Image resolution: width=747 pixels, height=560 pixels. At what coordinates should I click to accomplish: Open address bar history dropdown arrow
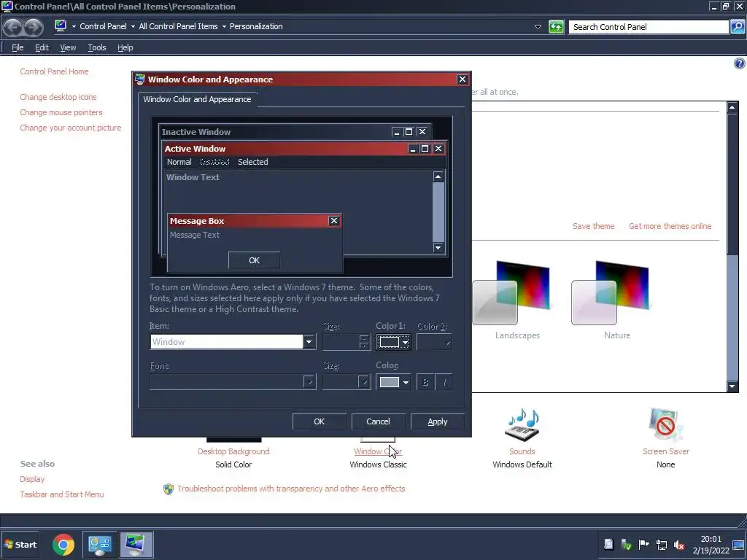(x=538, y=27)
